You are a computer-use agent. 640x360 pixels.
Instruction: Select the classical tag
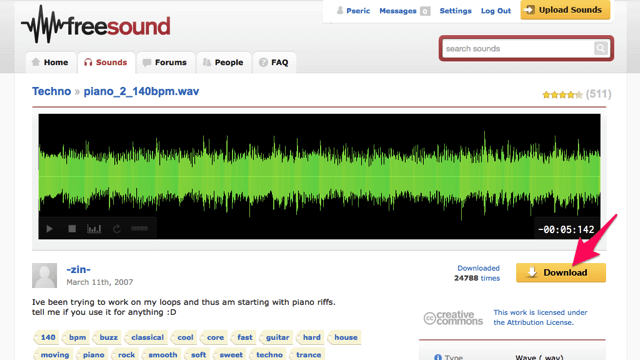(x=146, y=338)
